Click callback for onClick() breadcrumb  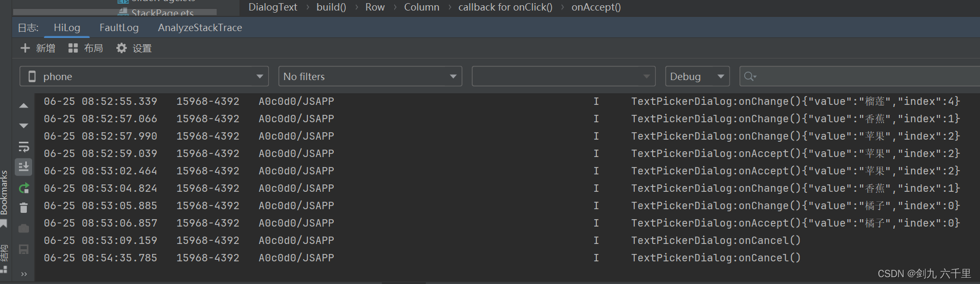(505, 7)
